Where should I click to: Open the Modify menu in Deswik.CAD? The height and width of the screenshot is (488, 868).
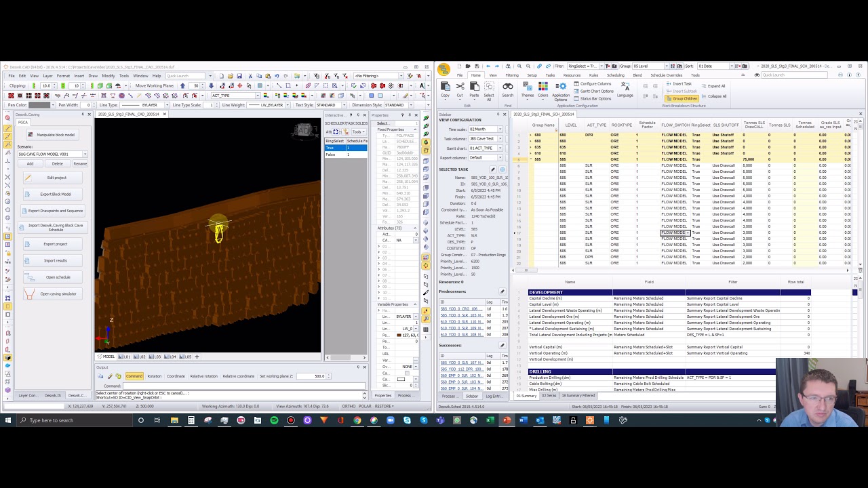point(108,76)
